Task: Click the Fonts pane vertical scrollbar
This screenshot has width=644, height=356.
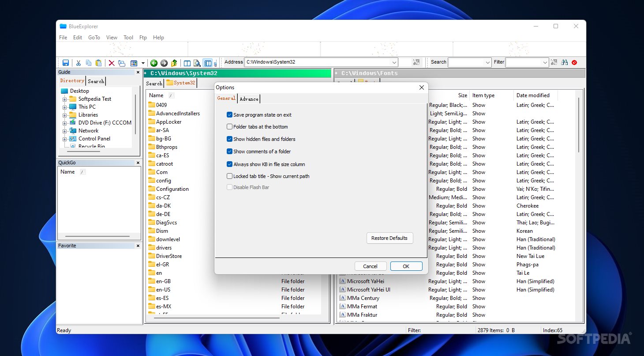Action: (x=578, y=125)
